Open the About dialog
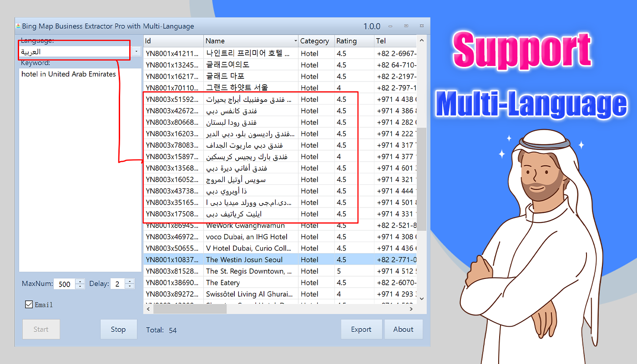The height and width of the screenshot is (364, 637). [404, 329]
